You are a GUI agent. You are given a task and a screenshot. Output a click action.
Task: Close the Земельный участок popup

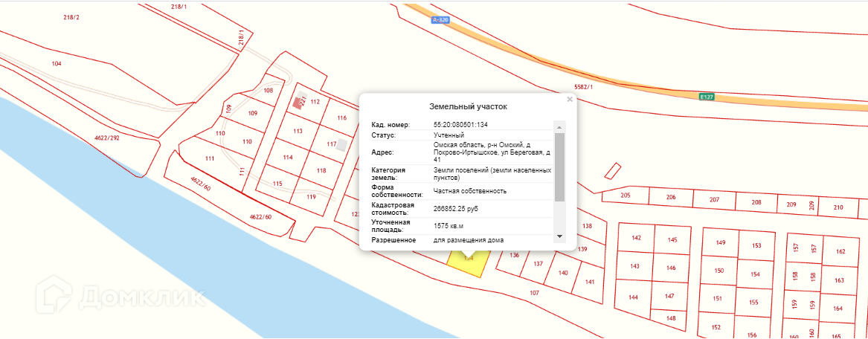click(570, 99)
